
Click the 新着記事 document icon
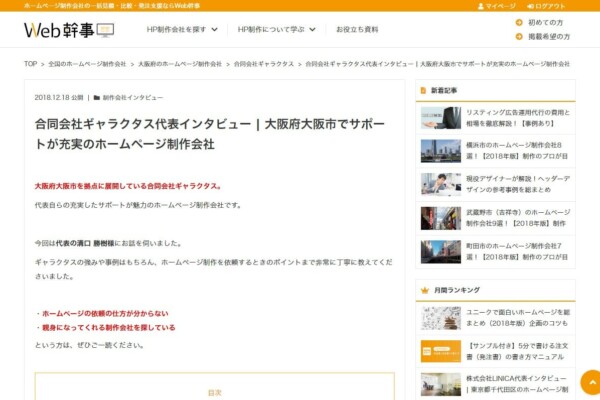pyautogui.click(x=423, y=90)
